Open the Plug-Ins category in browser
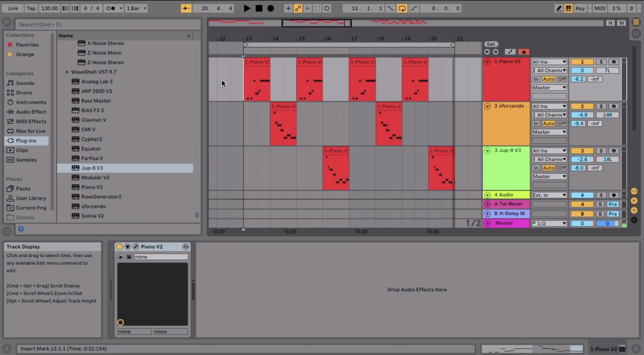 [25, 140]
